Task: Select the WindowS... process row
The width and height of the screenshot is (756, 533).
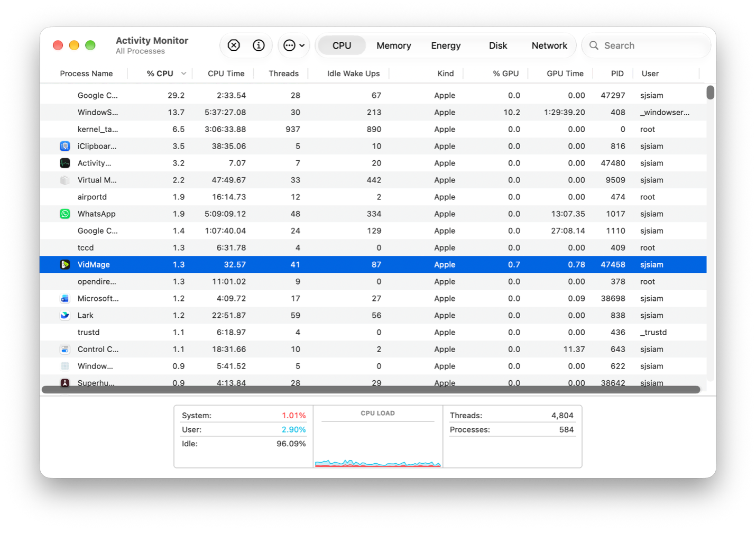Action: tap(373, 112)
